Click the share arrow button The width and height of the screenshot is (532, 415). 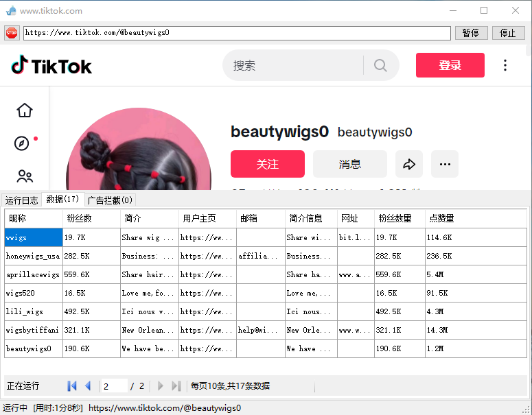[x=409, y=164]
